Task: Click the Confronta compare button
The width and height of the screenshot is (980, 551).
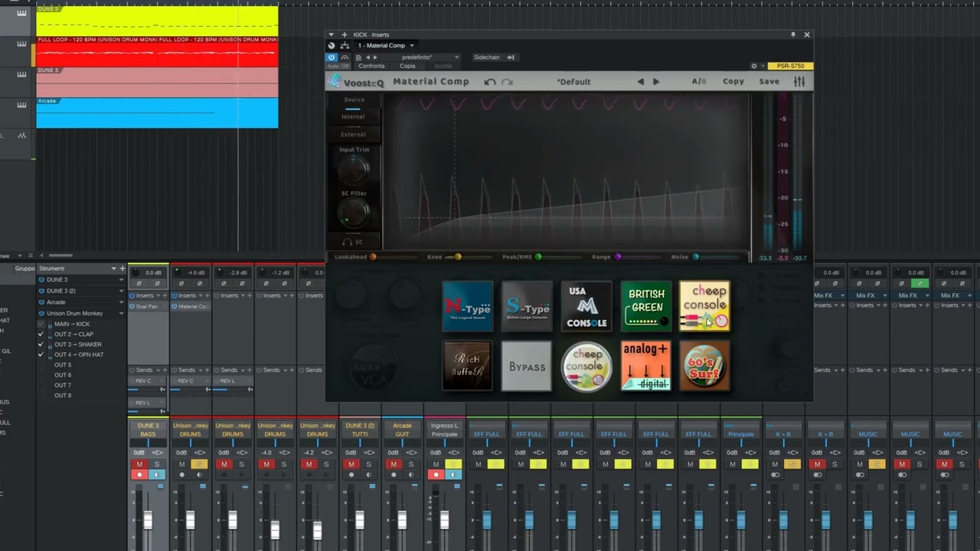Action: (372, 67)
